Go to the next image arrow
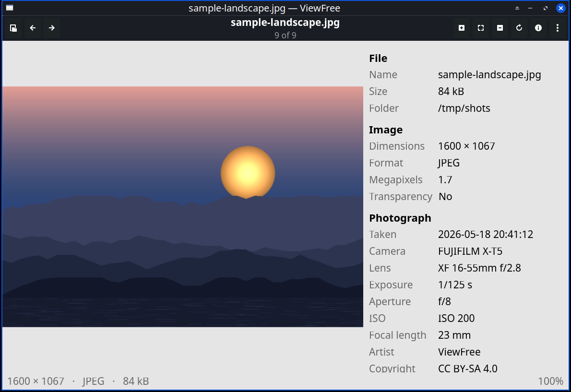The height and width of the screenshot is (392, 571). [52, 28]
